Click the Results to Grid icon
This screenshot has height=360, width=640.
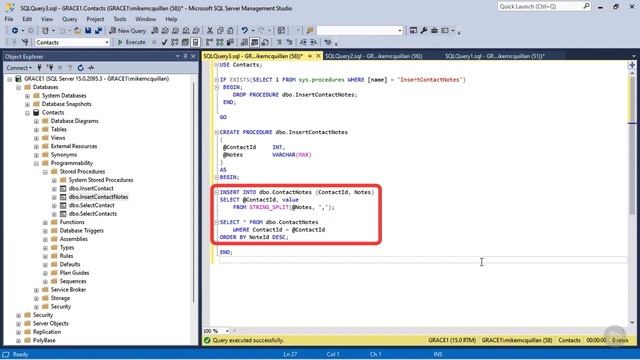point(254,42)
